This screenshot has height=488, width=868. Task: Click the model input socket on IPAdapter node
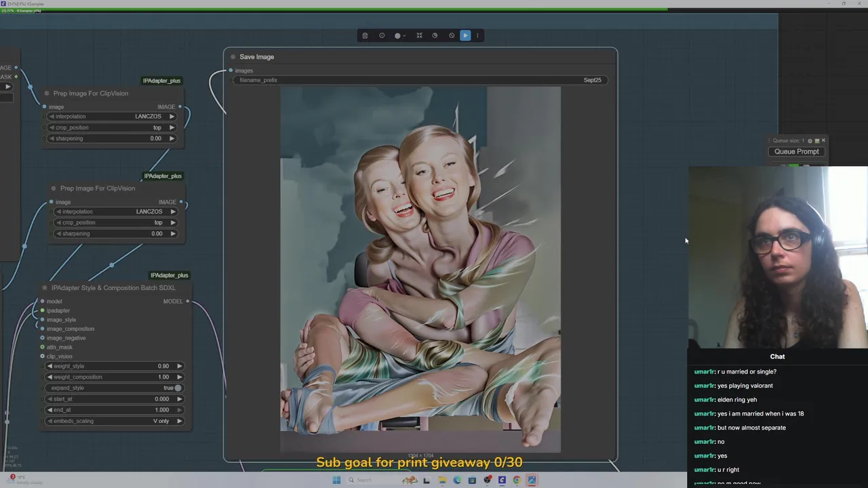click(x=42, y=302)
